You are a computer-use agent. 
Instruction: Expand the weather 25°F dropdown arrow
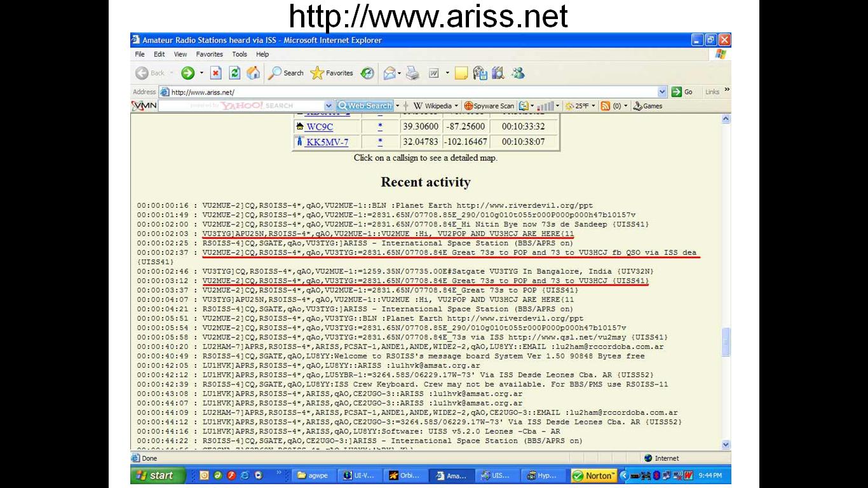click(594, 106)
